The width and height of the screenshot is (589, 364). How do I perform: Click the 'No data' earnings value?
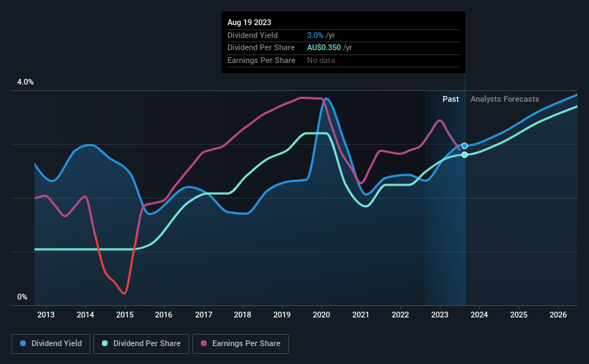tap(321, 60)
